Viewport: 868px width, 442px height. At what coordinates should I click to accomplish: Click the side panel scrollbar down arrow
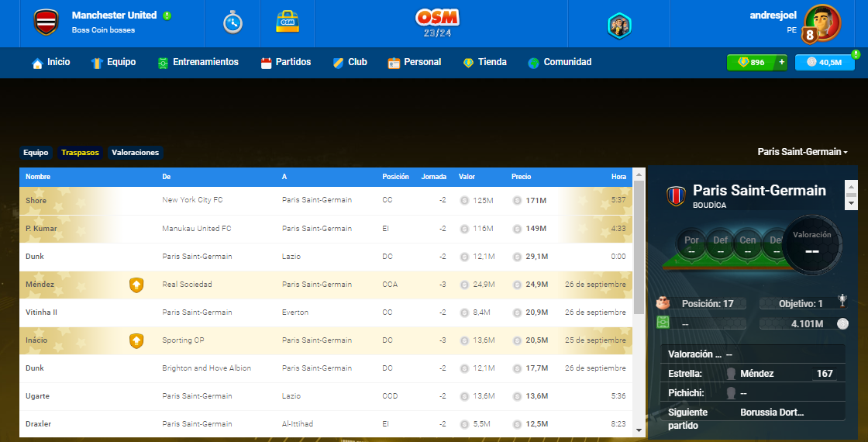point(852,203)
